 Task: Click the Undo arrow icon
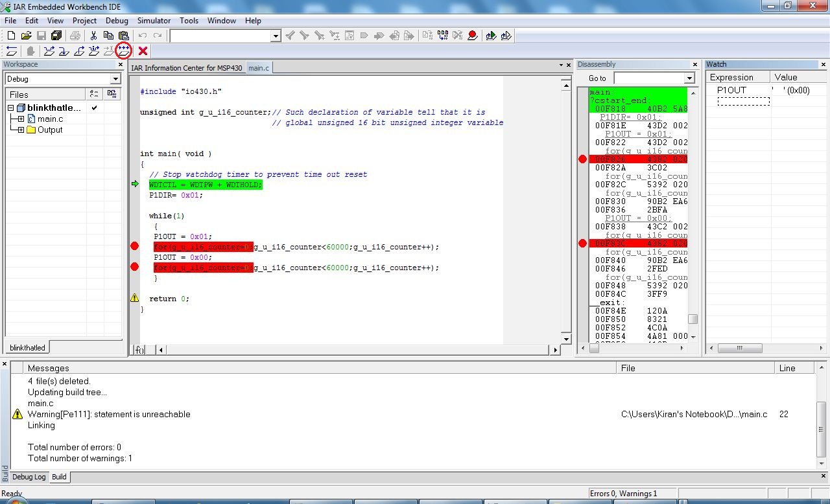coord(143,36)
